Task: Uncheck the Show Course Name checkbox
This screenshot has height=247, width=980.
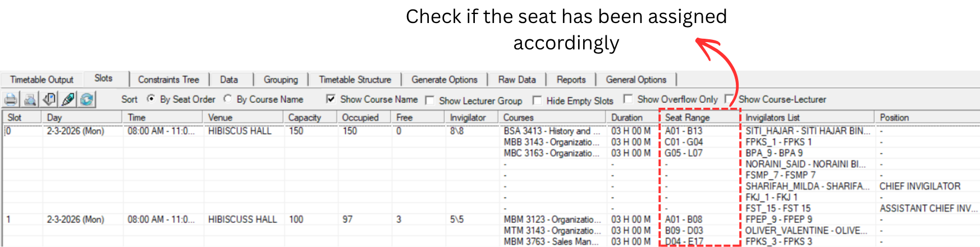Action: pyautogui.click(x=331, y=99)
